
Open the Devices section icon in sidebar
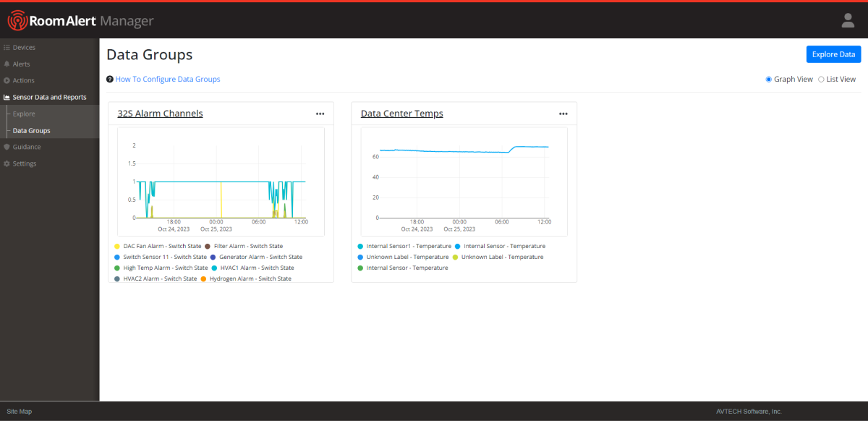click(x=7, y=47)
